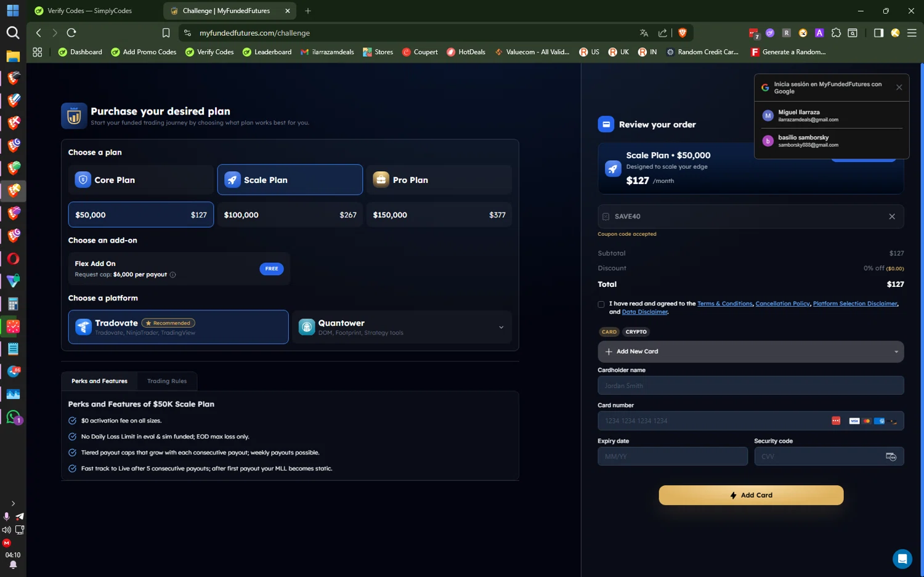Select the Core Plan option
The width and height of the screenshot is (924, 577).
click(141, 180)
